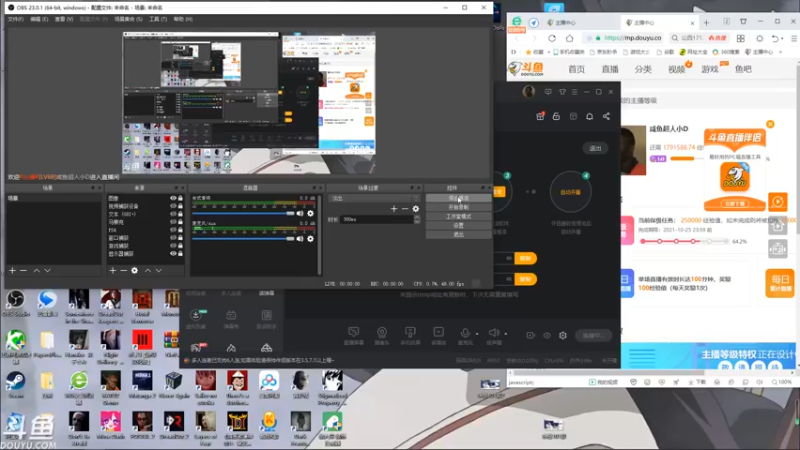Open transition properties gear icon
The image size is (800, 450).
(416, 209)
